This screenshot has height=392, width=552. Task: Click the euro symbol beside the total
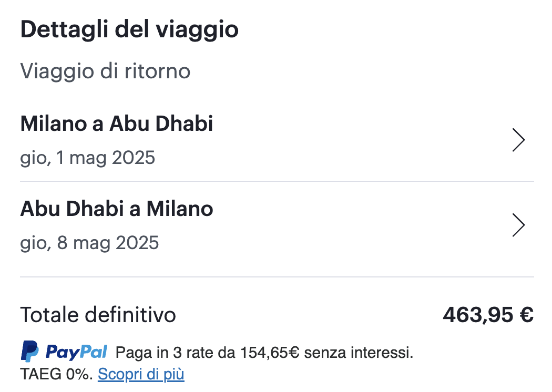coord(526,315)
